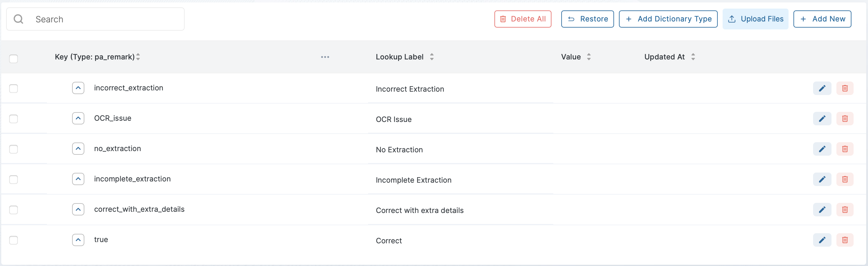
Task: Select the checkbox for the 'true' row
Action: [13, 240]
